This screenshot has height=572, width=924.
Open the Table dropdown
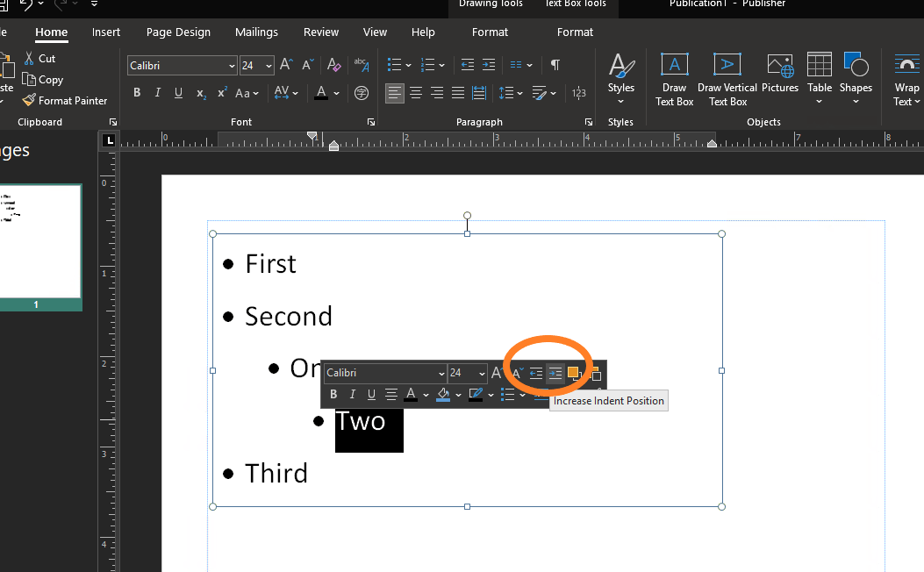[819, 80]
